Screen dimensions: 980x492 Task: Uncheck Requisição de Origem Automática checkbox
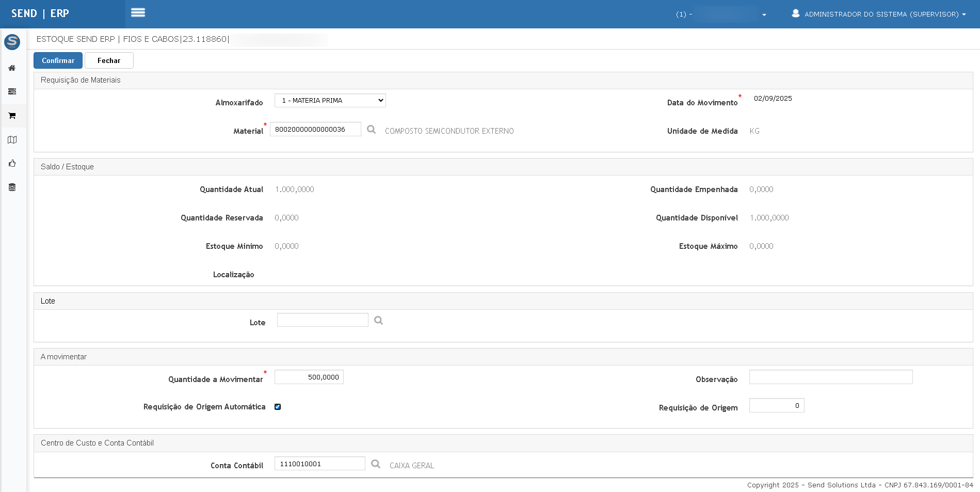pos(278,407)
